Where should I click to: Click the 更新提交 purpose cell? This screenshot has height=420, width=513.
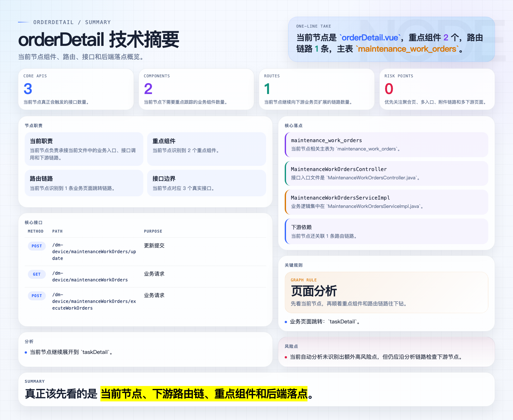pos(154,245)
